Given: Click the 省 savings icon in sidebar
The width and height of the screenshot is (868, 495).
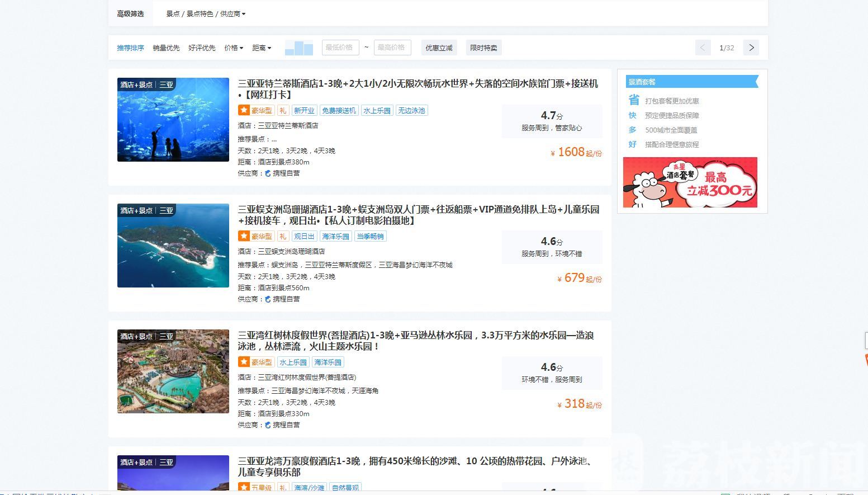Looking at the screenshot, I should pyautogui.click(x=633, y=101).
